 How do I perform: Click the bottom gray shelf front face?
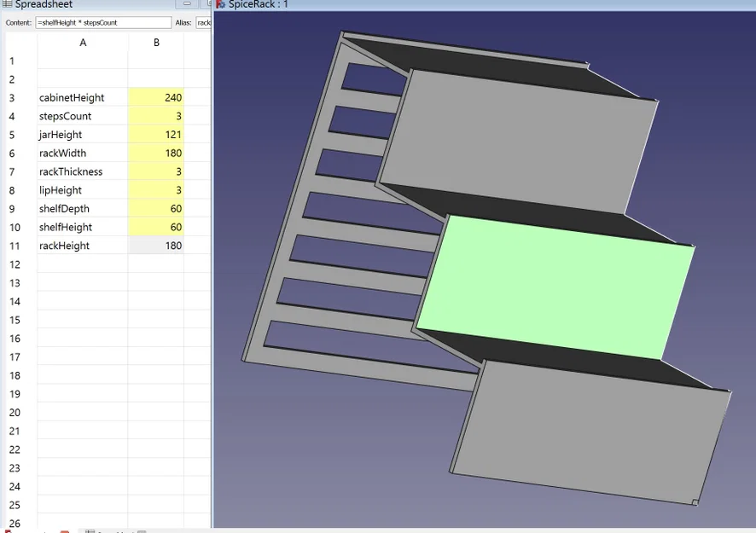[592, 432]
